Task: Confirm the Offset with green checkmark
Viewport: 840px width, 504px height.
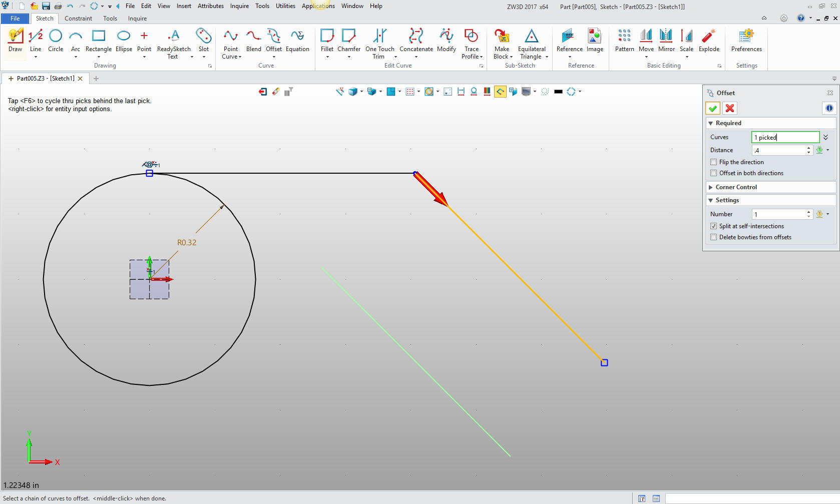Action: point(713,108)
